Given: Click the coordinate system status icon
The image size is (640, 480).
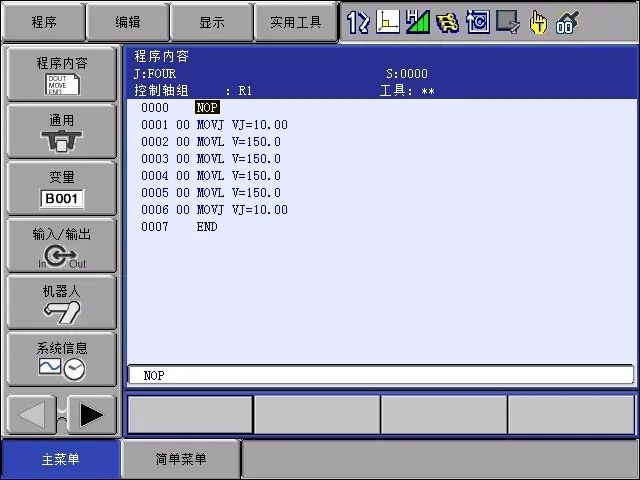Looking at the screenshot, I should click(x=388, y=21).
